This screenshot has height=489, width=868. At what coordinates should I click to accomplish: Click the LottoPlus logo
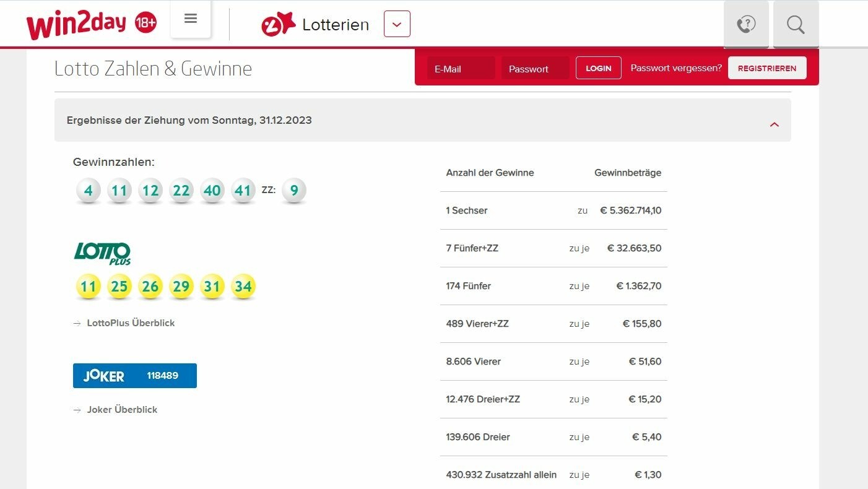click(102, 253)
